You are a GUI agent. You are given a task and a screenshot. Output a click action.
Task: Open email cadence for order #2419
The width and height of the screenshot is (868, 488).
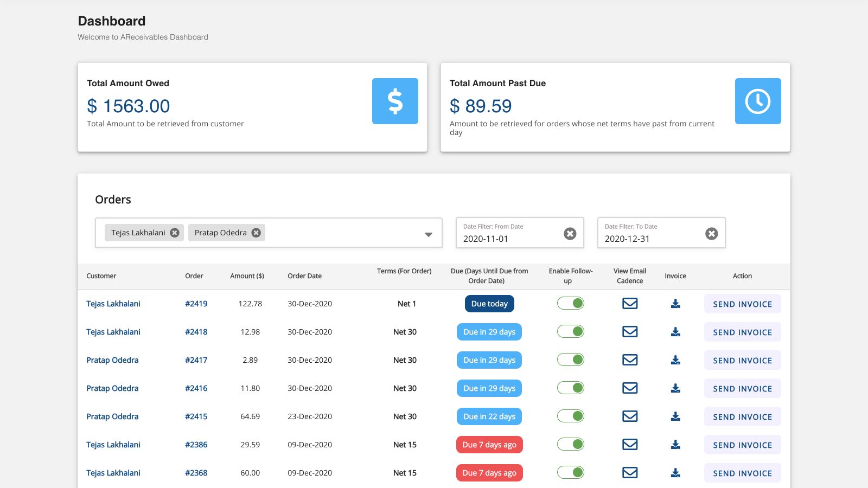pos(629,304)
